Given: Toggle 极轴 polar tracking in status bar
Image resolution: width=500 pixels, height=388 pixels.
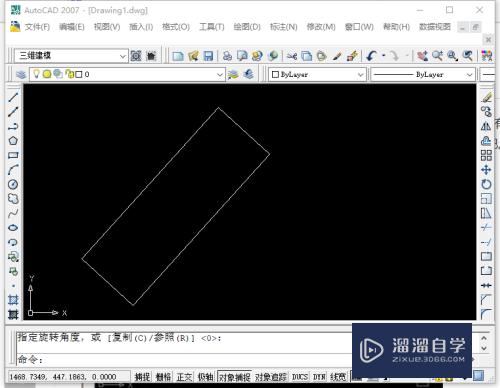Looking at the screenshot, I should click(x=205, y=377).
